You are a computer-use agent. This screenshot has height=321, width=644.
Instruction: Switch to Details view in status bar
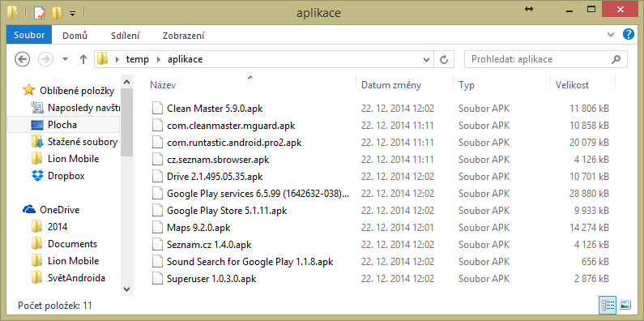(x=608, y=305)
